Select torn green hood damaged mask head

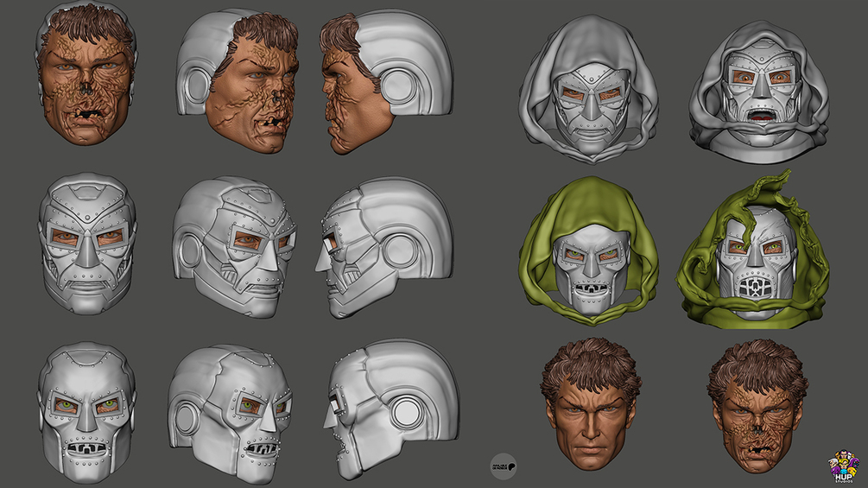pyautogui.click(x=752, y=249)
